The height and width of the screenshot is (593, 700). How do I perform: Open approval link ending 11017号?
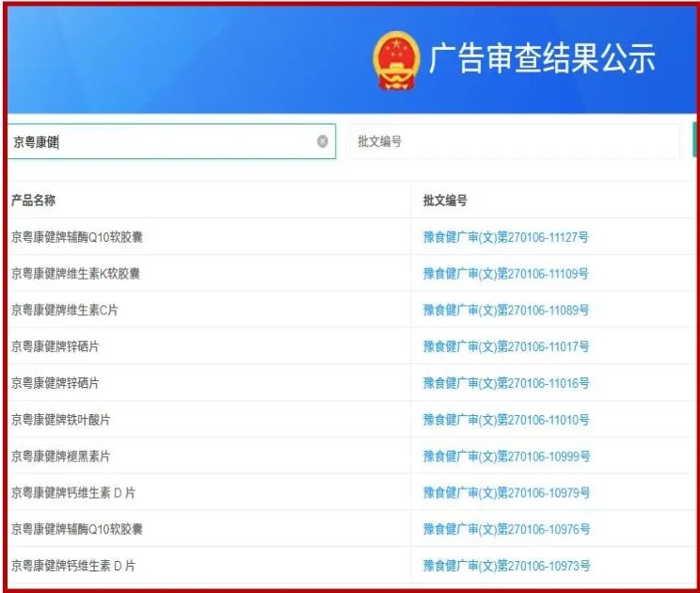click(x=506, y=346)
